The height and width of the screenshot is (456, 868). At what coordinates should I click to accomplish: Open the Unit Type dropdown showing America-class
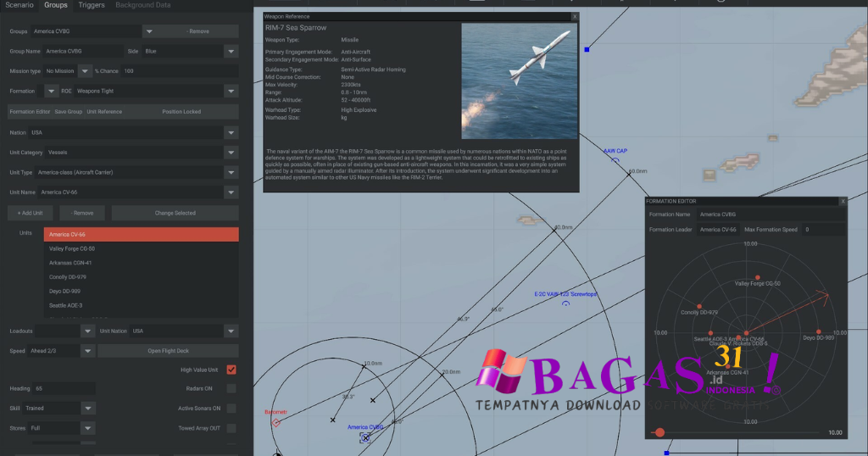pyautogui.click(x=231, y=173)
